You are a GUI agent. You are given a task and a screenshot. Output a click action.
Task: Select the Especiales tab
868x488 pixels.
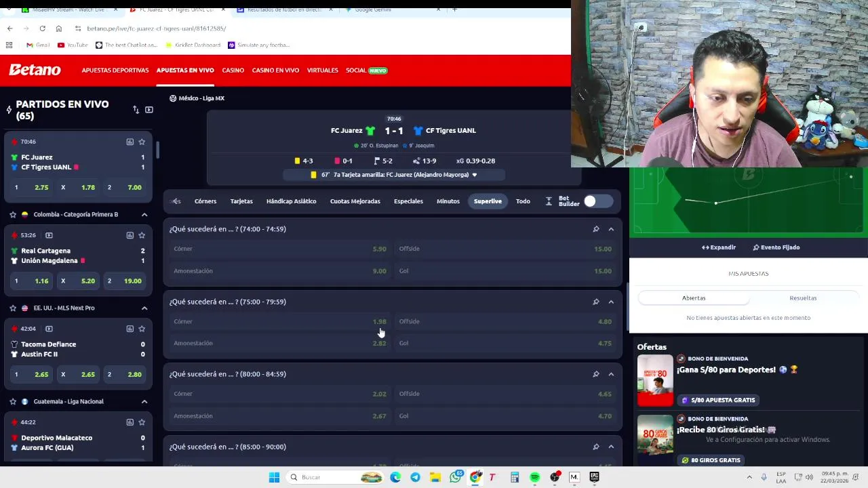pyautogui.click(x=408, y=201)
